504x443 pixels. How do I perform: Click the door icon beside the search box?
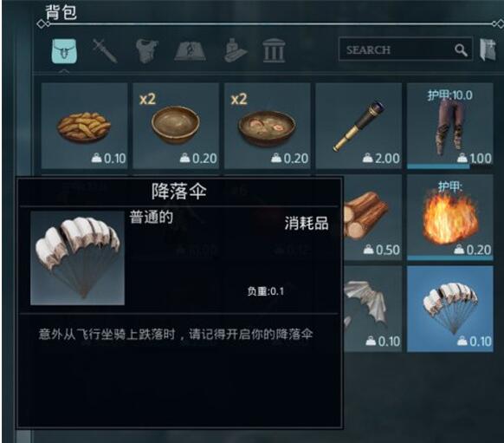[x=488, y=49]
